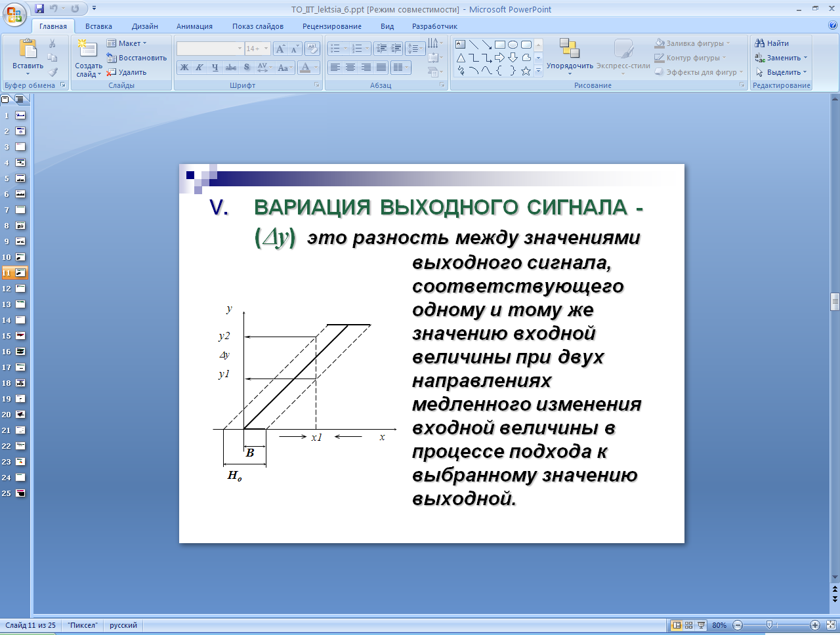Screen dimensions: 840x635
Task: Increase font size with the larger A icon
Action: coord(280,49)
